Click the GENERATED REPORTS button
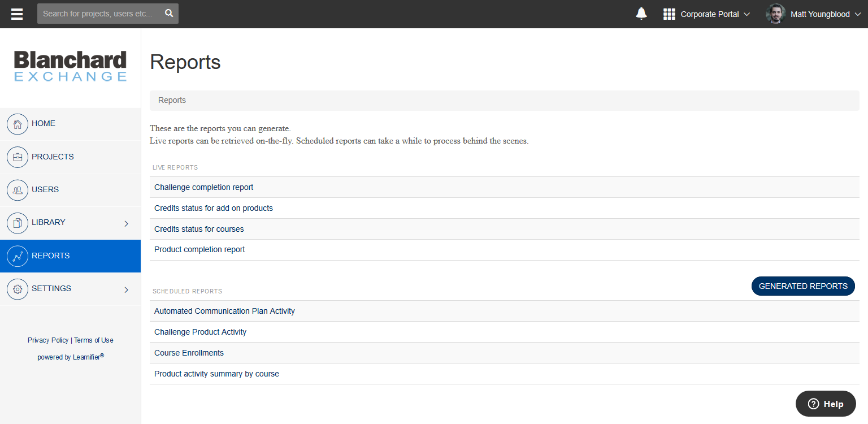This screenshot has width=868, height=424. click(803, 286)
